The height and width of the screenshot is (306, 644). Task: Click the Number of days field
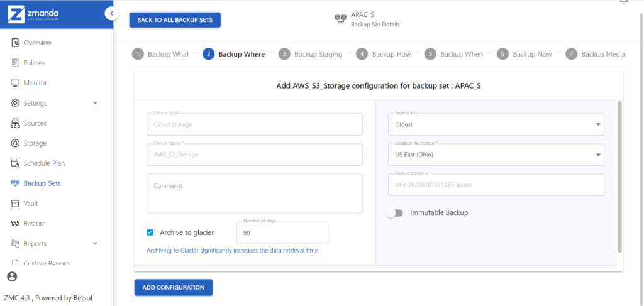point(282,232)
